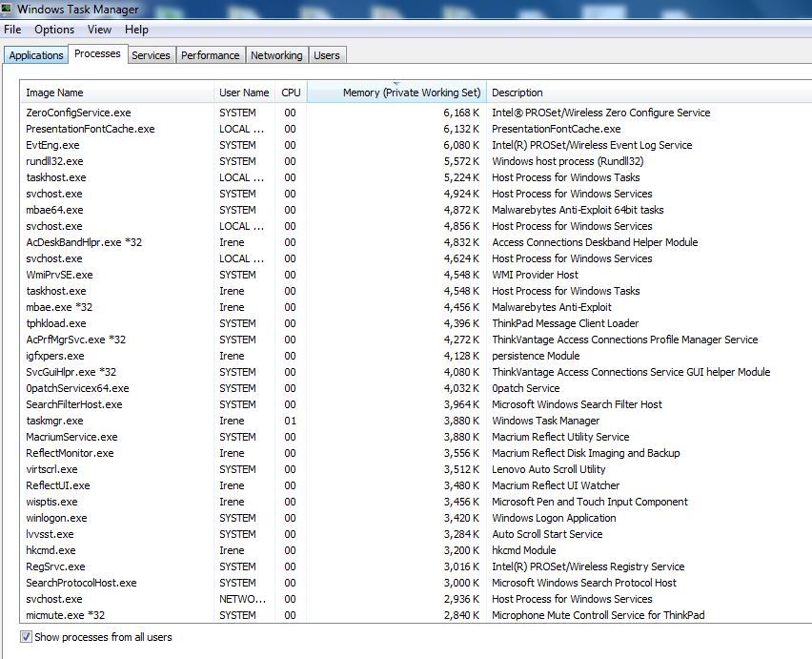812x659 pixels.
Task: Sort by the User Name column header
Action: tap(244, 93)
